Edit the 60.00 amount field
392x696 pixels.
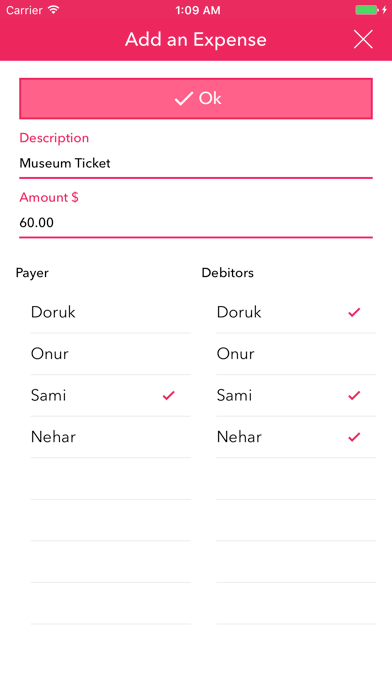(x=196, y=222)
